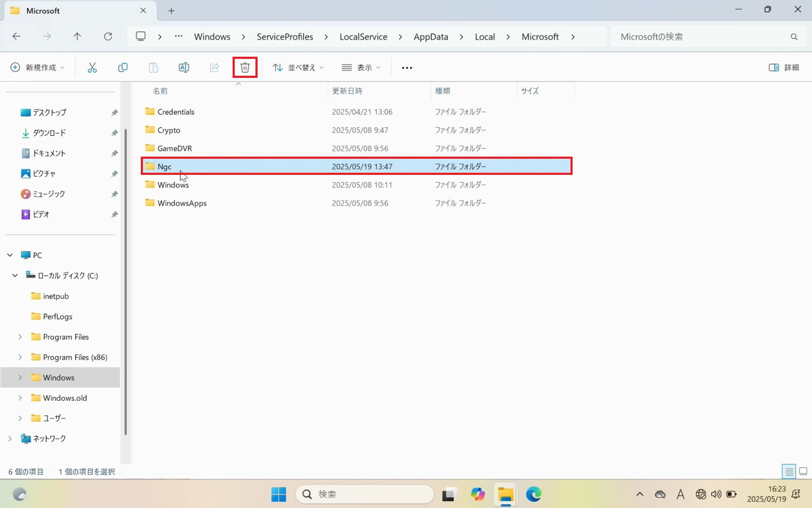Image resolution: width=812 pixels, height=508 pixels.
Task: Click Local in breadcrumb path
Action: pos(485,37)
